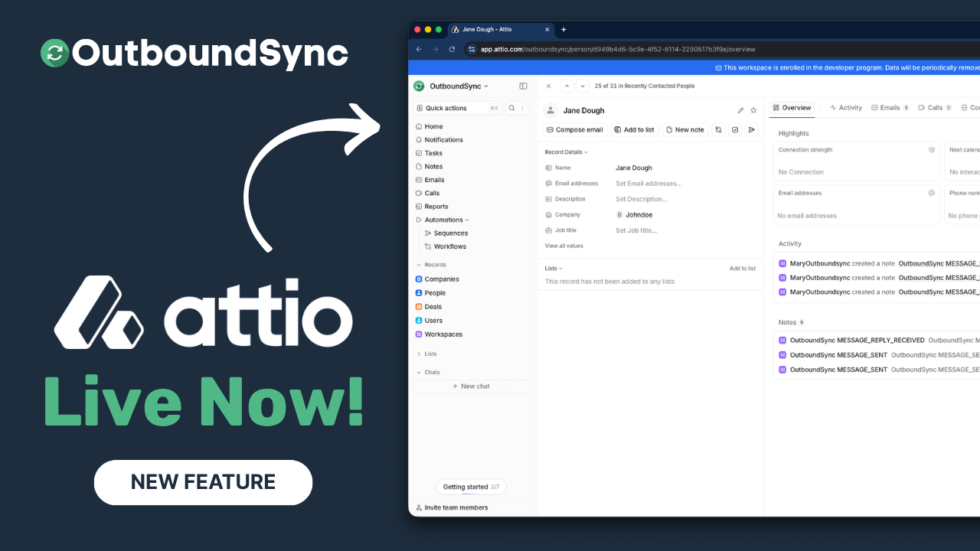Switch to the Calls tab
This screenshot has width=980, height=551.
(x=935, y=108)
